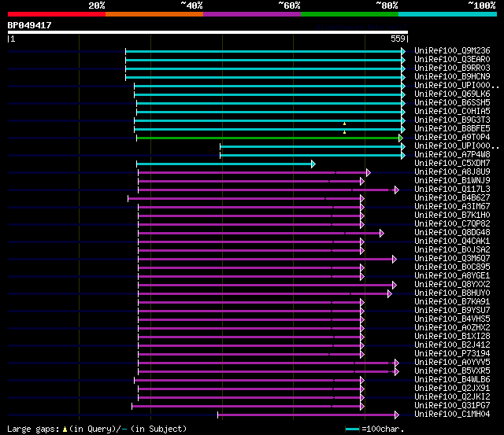
Task: Select the UniRef100_Q4CAK1 label
Action: (452, 241)
